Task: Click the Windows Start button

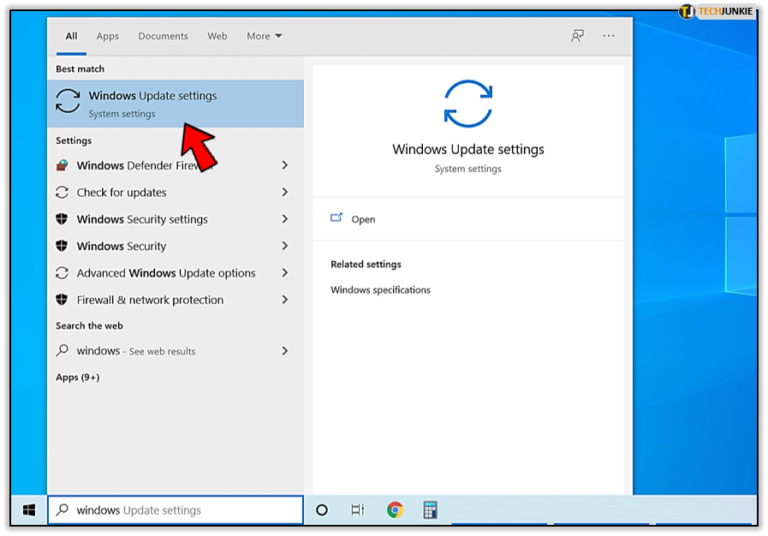Action: pyautogui.click(x=29, y=510)
